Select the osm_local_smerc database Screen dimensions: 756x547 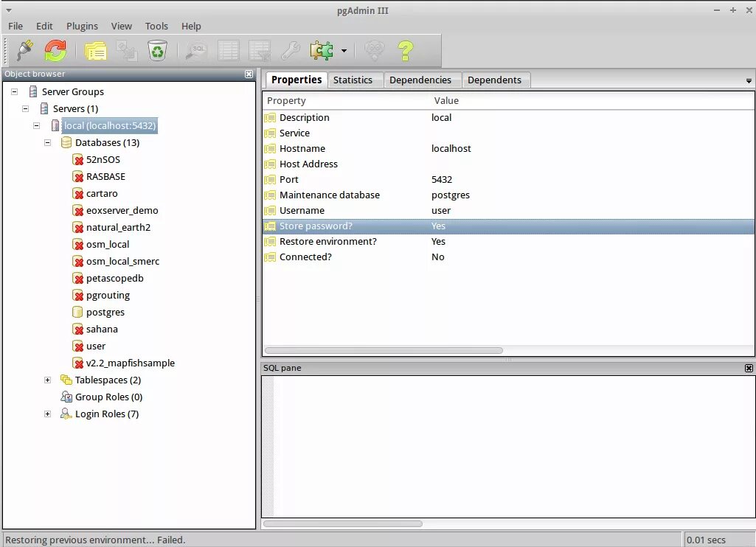(122, 261)
